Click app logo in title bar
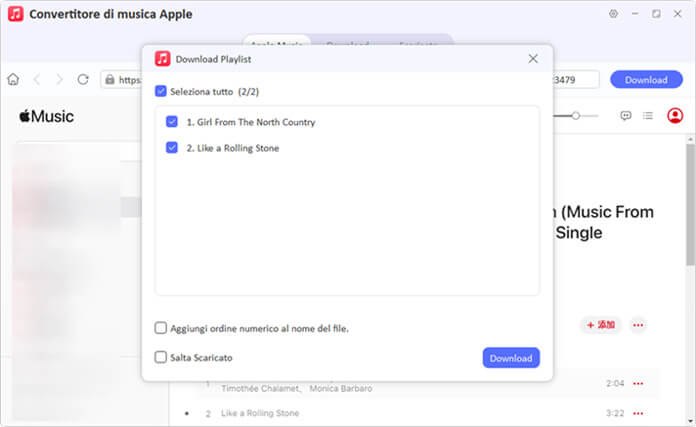Screen dimensions: 696x427 (x=16, y=14)
